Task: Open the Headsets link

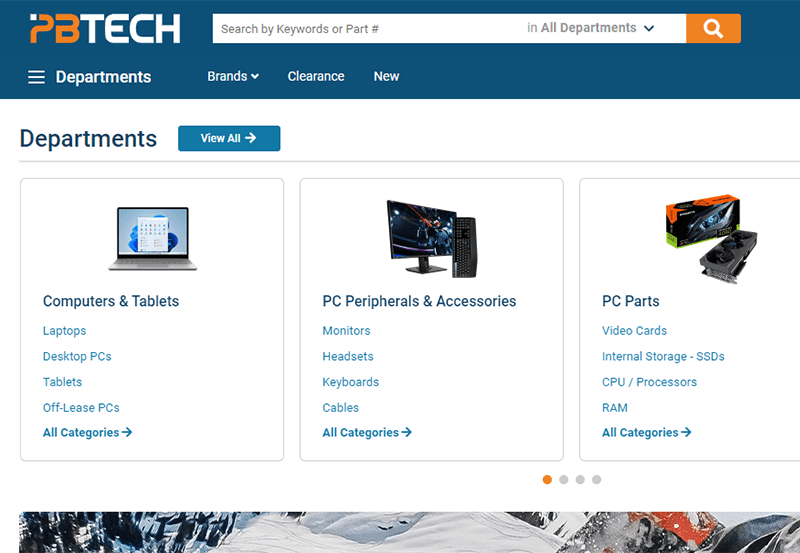Action: coord(348,356)
